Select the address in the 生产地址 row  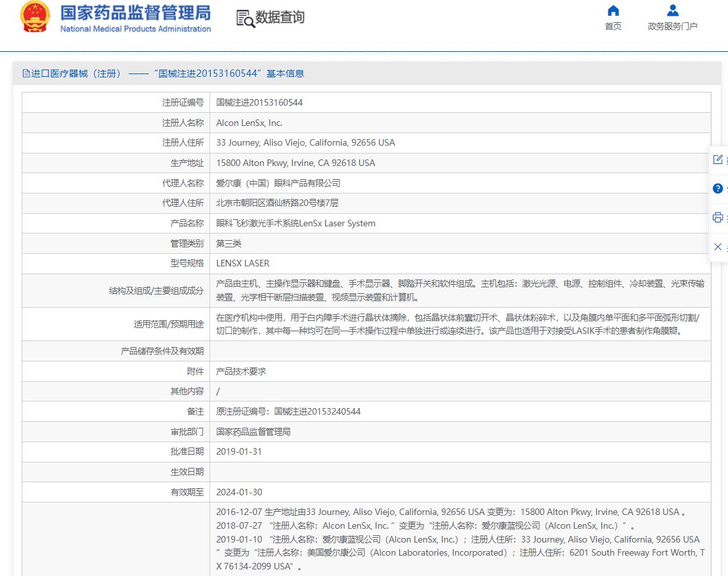click(x=296, y=163)
